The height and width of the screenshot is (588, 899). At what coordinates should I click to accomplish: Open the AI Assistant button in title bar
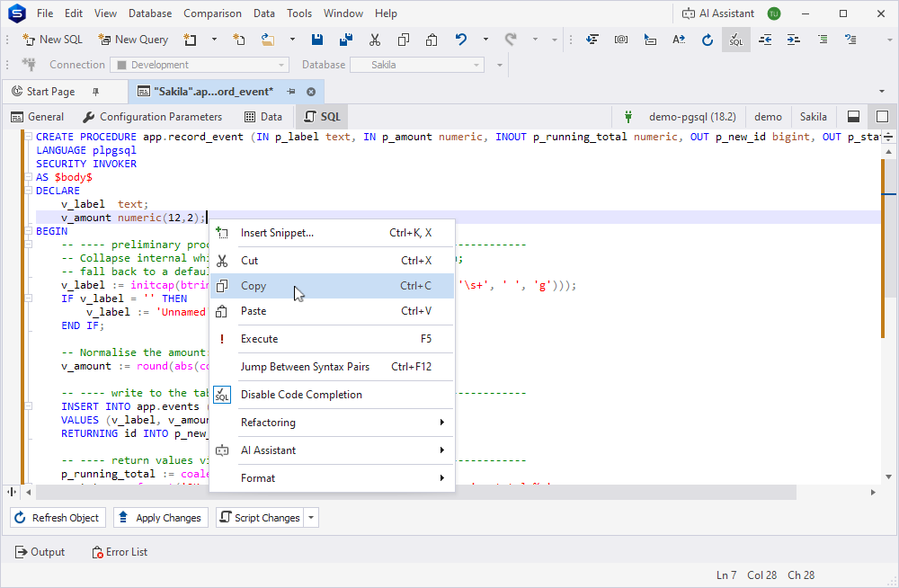pos(717,13)
